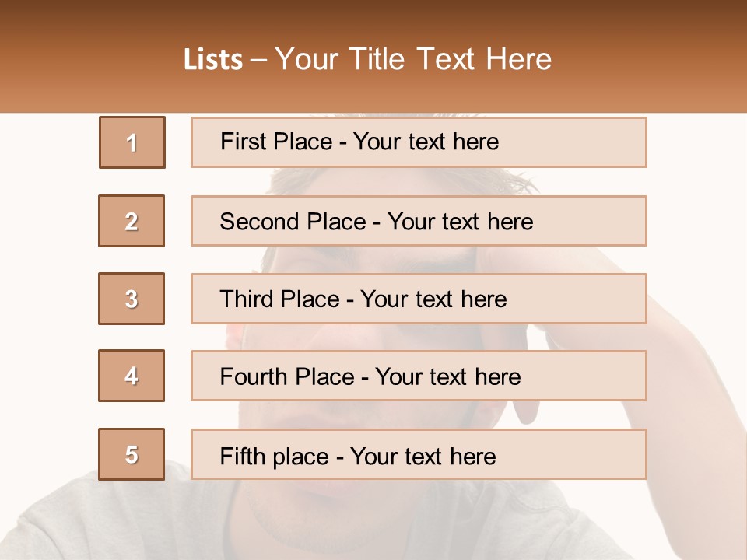The image size is (747, 560).
Task: Click the word 'Third' in the list
Action: point(246,299)
